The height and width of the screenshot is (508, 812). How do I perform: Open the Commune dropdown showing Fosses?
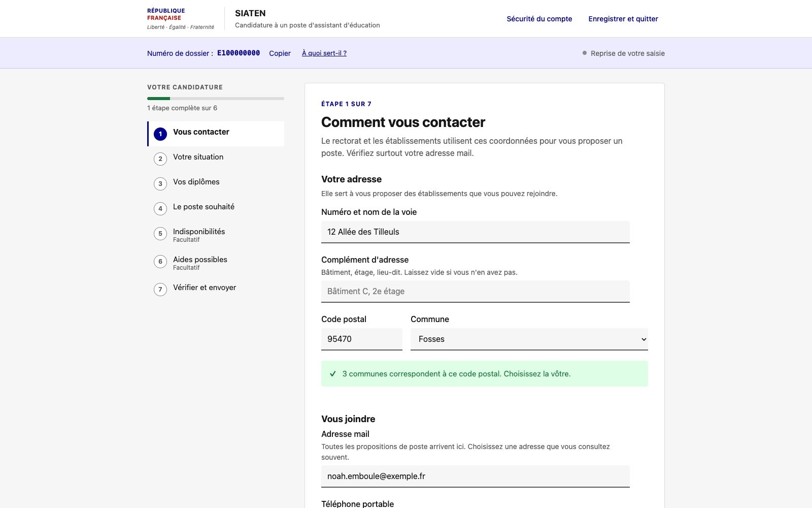pos(529,339)
